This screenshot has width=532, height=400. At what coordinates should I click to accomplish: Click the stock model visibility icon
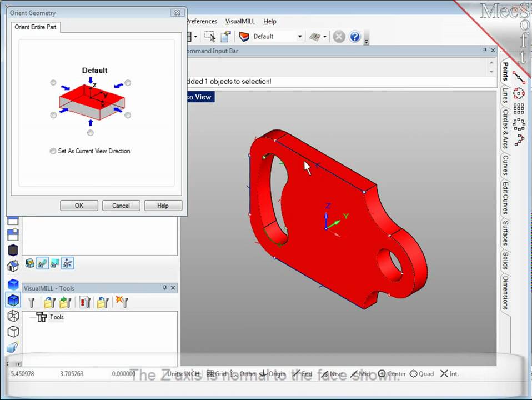pos(30,263)
